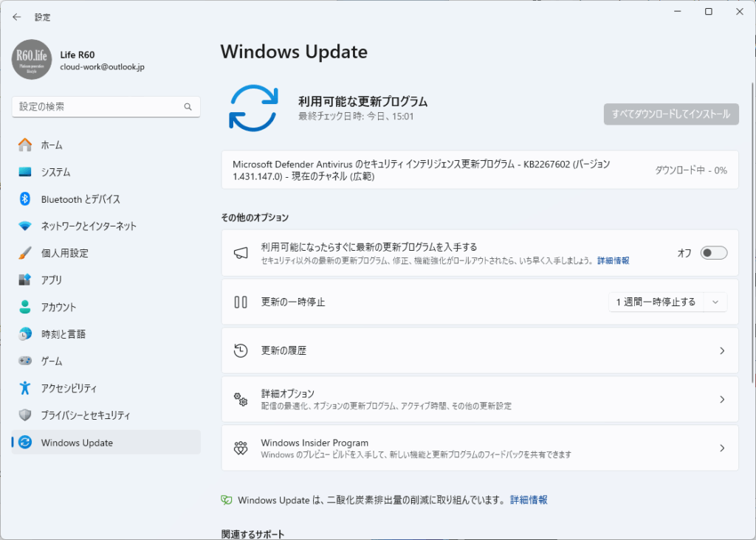Toggle the 利用可能になったらすぐに最新の更新プログラムを入手する switch

tap(713, 253)
